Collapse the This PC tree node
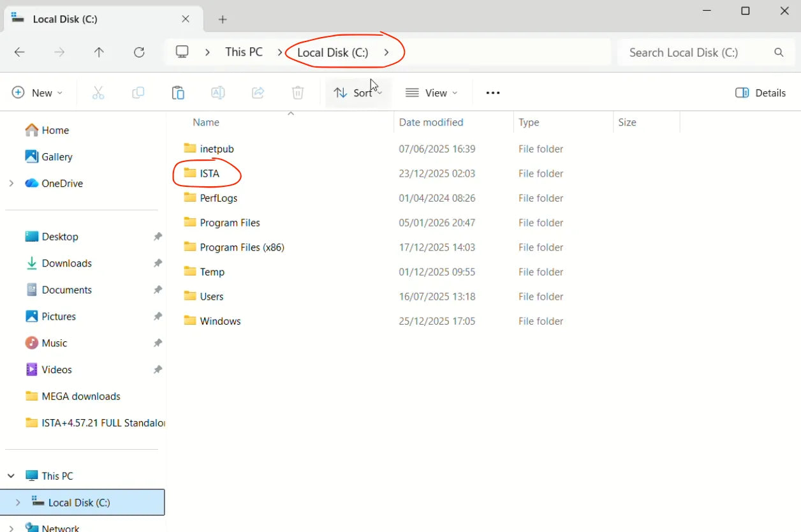Viewport: 801px width, 532px height. [11, 476]
